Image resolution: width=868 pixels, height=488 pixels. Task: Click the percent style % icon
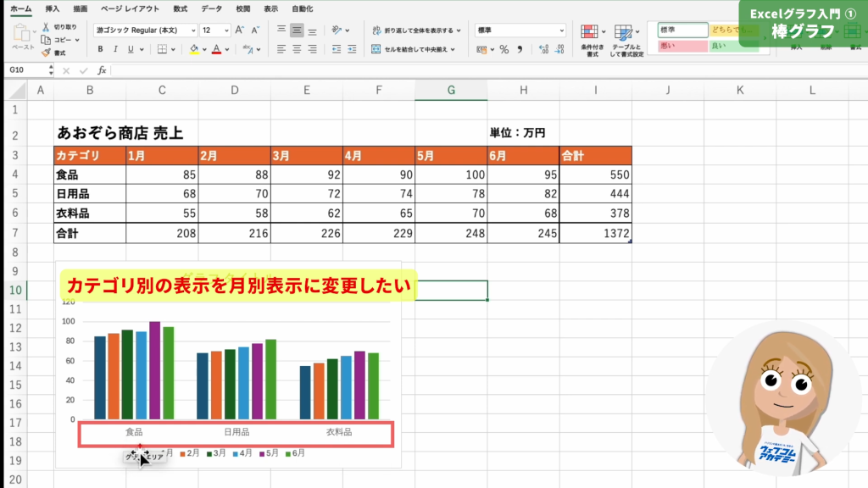point(503,49)
